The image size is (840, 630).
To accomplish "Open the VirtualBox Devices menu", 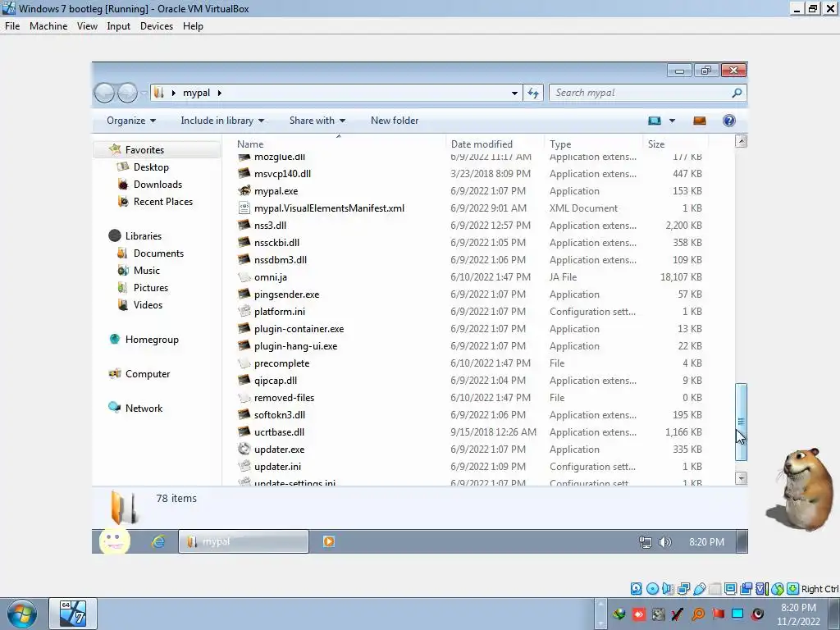I will [x=157, y=26].
